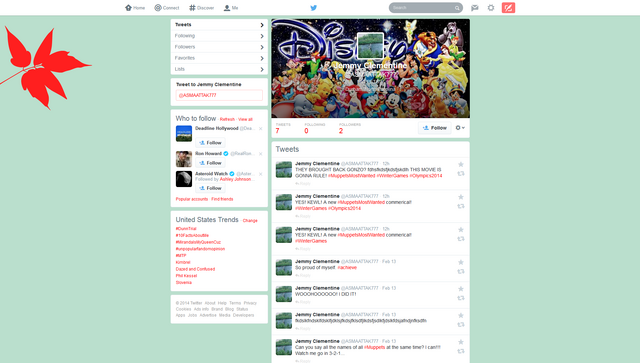
Task: Click the search magnifier icon
Action: [x=457, y=8]
